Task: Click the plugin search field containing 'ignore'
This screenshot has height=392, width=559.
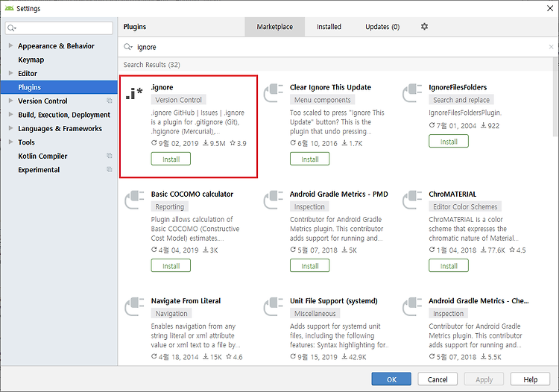Action: point(338,47)
